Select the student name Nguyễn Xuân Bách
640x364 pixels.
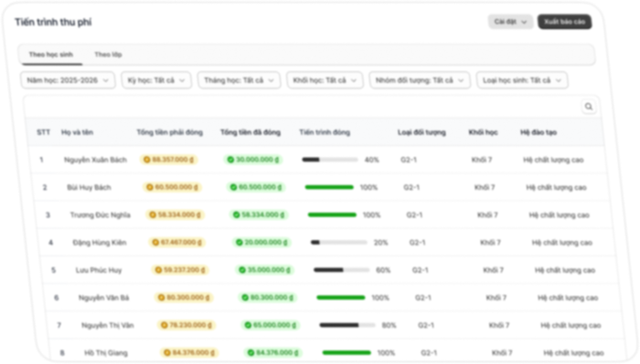[x=95, y=160]
